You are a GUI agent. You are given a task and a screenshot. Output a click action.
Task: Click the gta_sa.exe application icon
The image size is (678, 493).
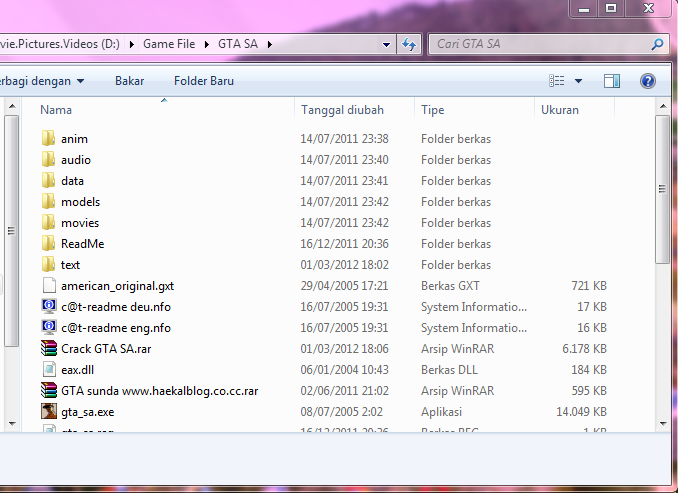49,411
